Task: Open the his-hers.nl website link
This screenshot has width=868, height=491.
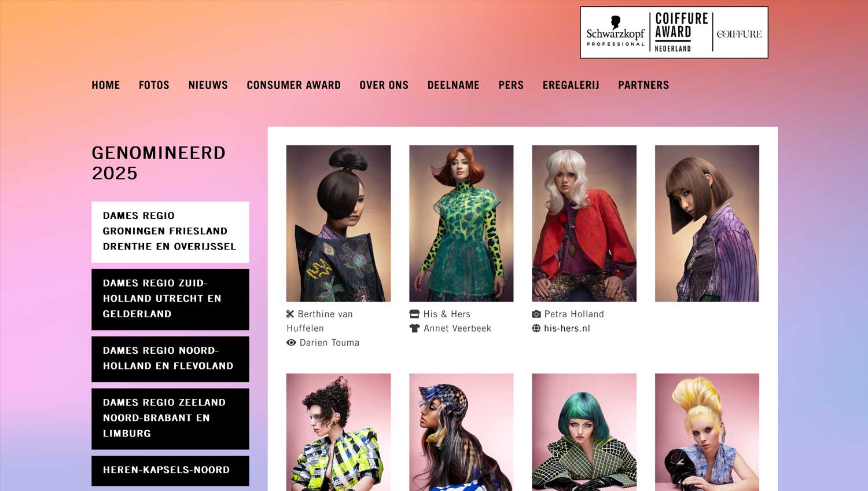Action: point(567,328)
